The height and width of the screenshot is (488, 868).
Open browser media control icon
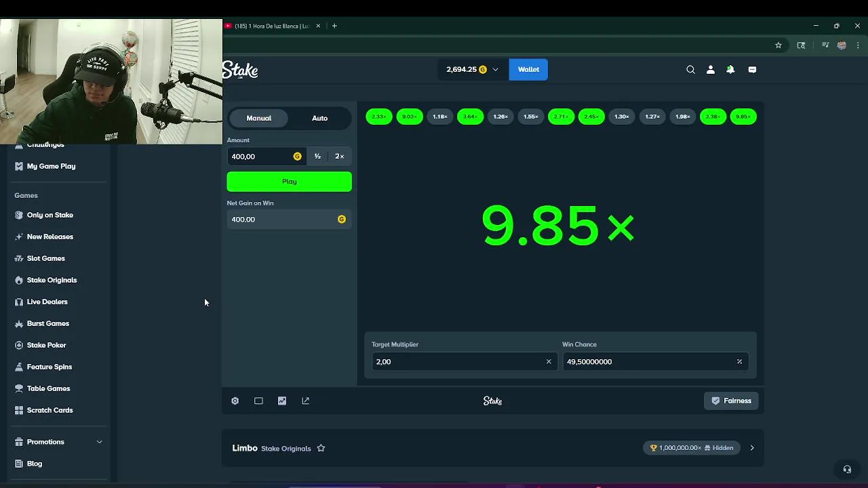pyautogui.click(x=825, y=45)
